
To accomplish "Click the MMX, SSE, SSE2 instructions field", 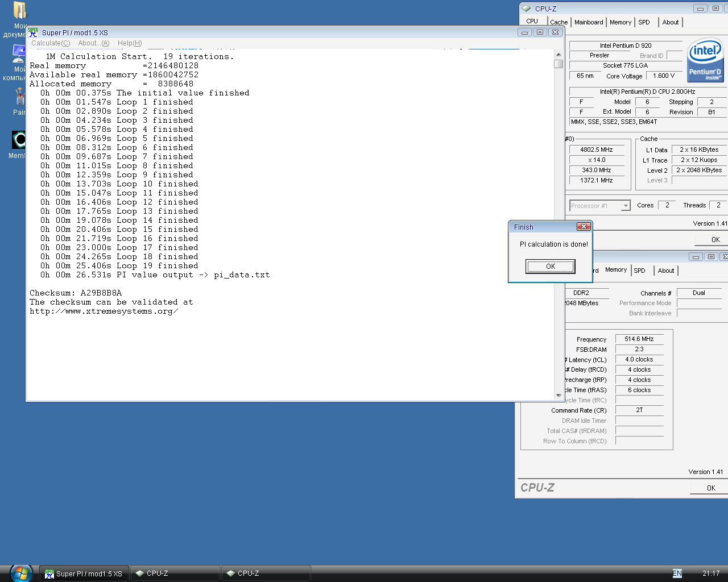I will tap(648, 122).
